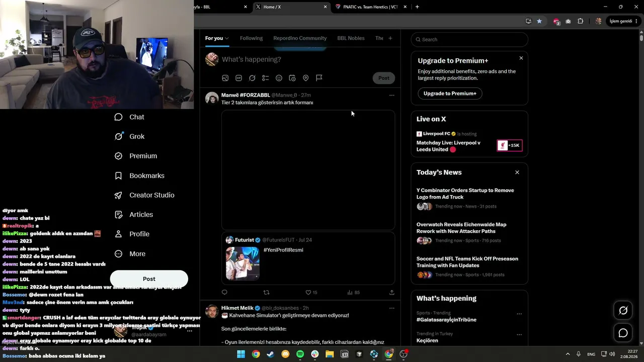Click the Search field on X
644x362 pixels.
(x=469, y=39)
